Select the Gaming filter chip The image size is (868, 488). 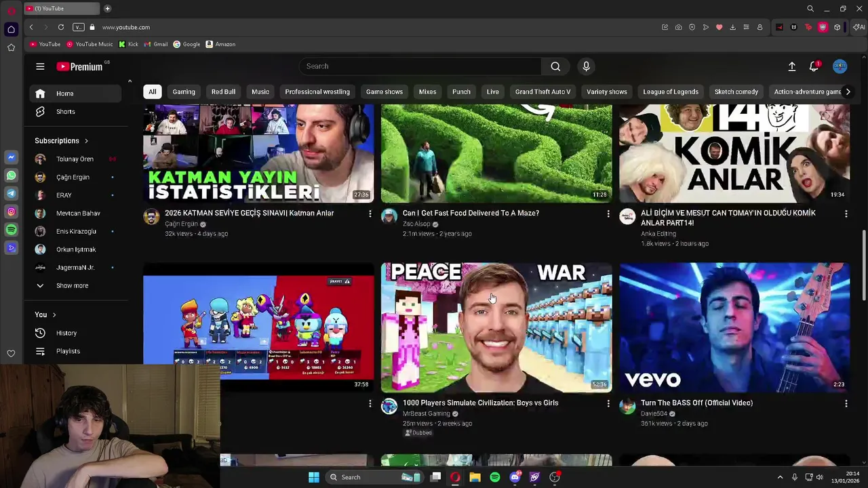click(184, 91)
